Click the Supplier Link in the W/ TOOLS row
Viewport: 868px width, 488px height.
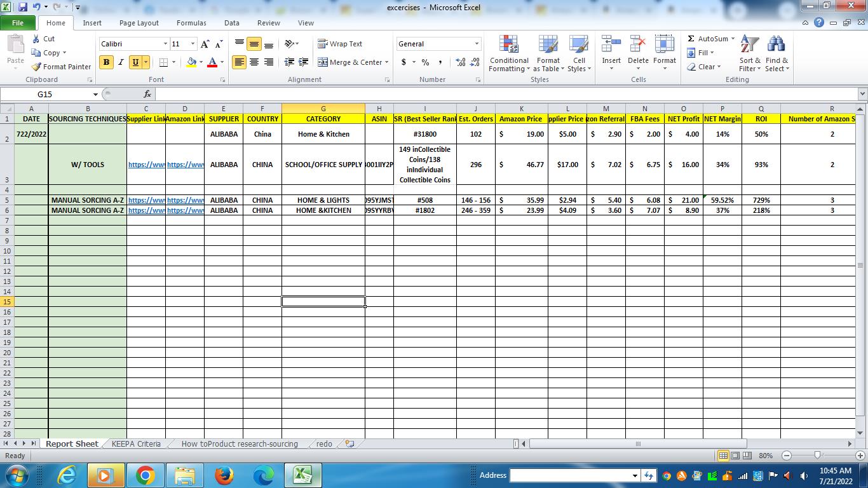pyautogui.click(x=146, y=165)
